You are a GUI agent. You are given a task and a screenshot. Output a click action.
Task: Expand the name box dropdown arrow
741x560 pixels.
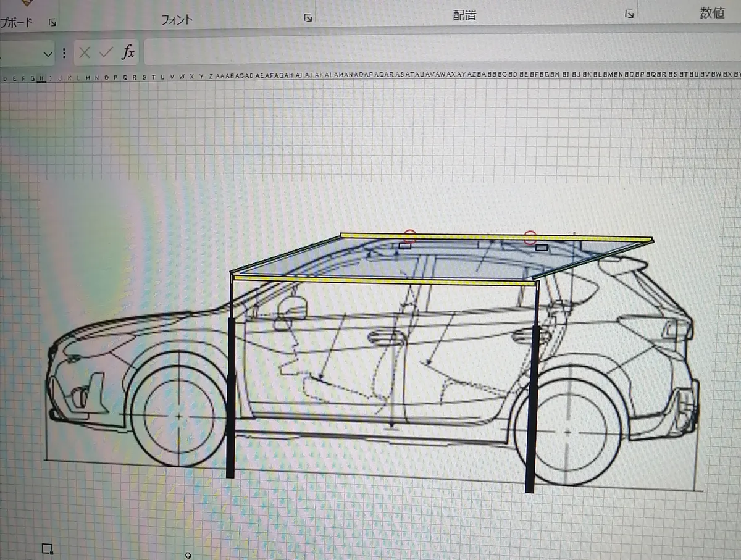(x=48, y=54)
